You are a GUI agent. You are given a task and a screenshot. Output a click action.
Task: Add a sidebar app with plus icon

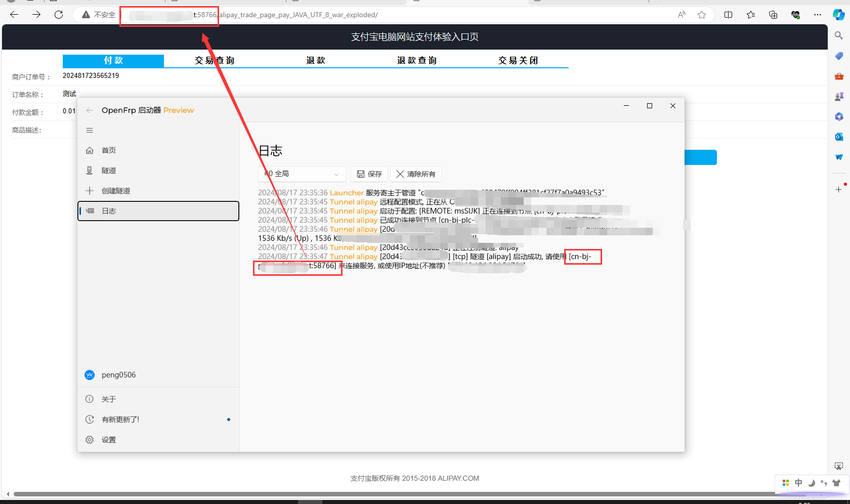[x=839, y=189]
